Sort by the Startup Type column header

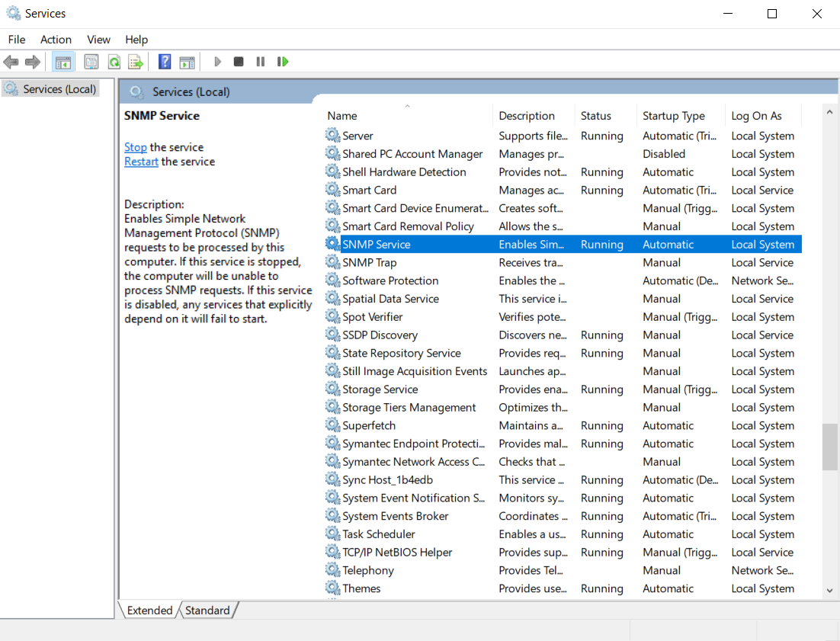coord(673,116)
